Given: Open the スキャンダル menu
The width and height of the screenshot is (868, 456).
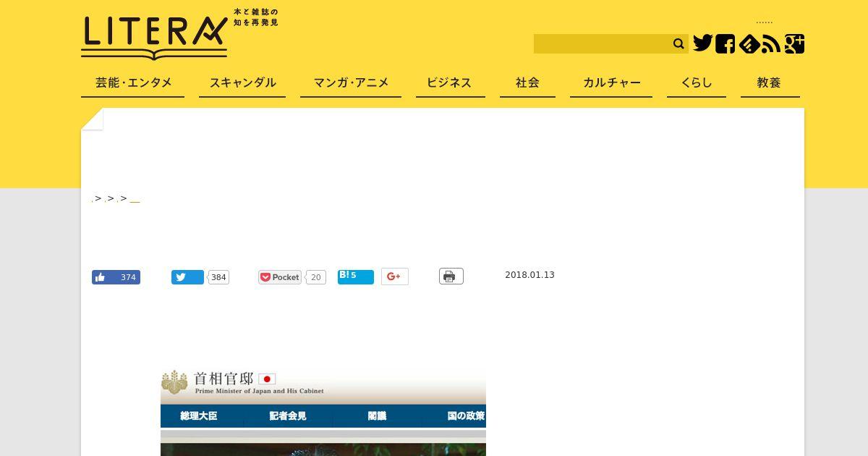Looking at the screenshot, I should [242, 83].
